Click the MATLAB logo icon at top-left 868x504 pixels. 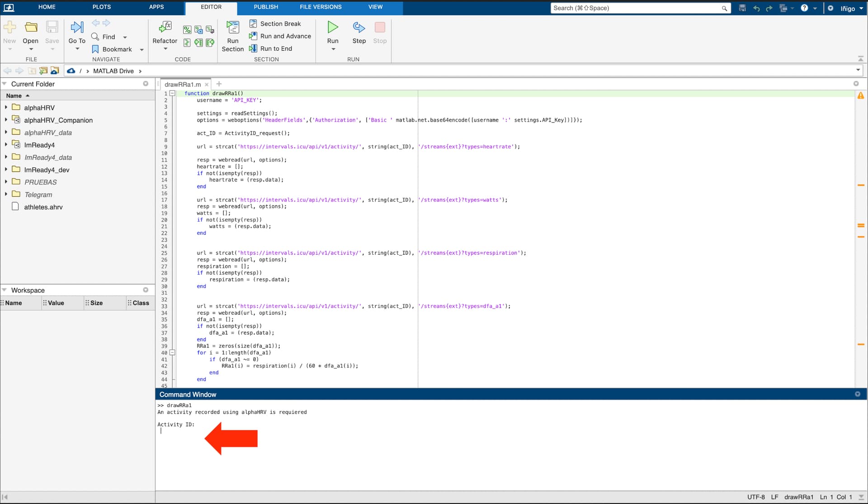(9, 8)
